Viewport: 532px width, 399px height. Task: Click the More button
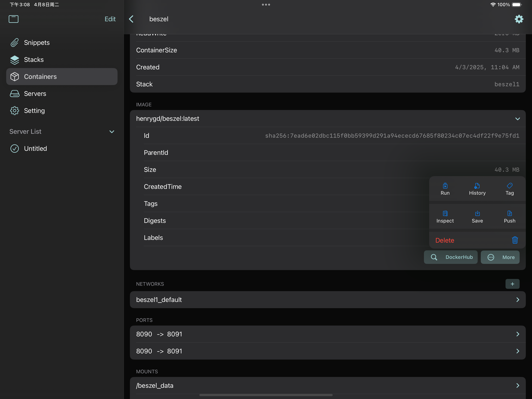pyautogui.click(x=500, y=257)
